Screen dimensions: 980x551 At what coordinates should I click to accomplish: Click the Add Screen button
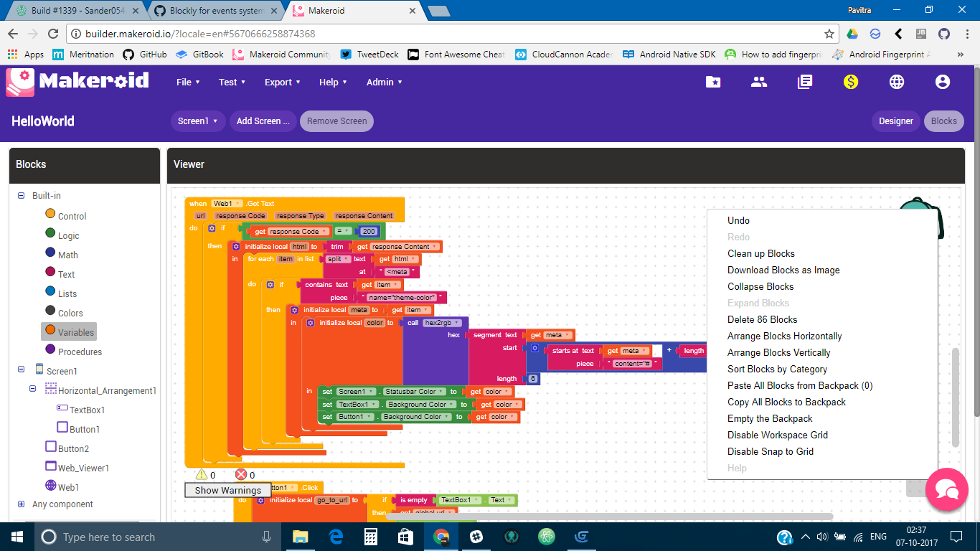[x=263, y=121]
